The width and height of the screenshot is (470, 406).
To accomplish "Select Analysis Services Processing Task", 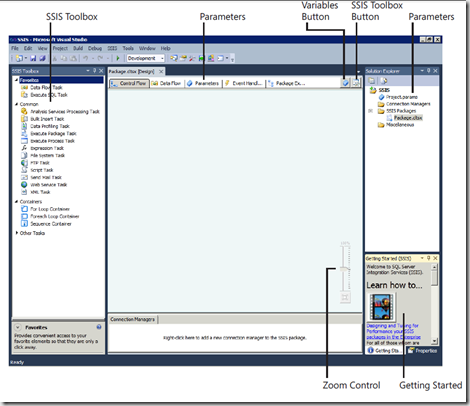I will tap(61, 111).
